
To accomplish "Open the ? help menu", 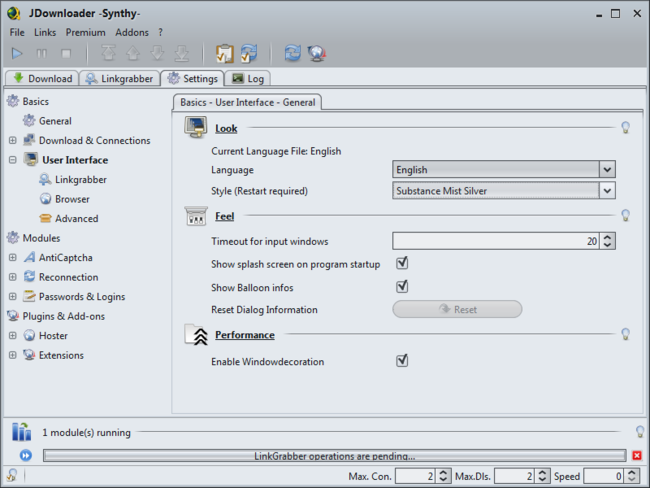I will (160, 32).
